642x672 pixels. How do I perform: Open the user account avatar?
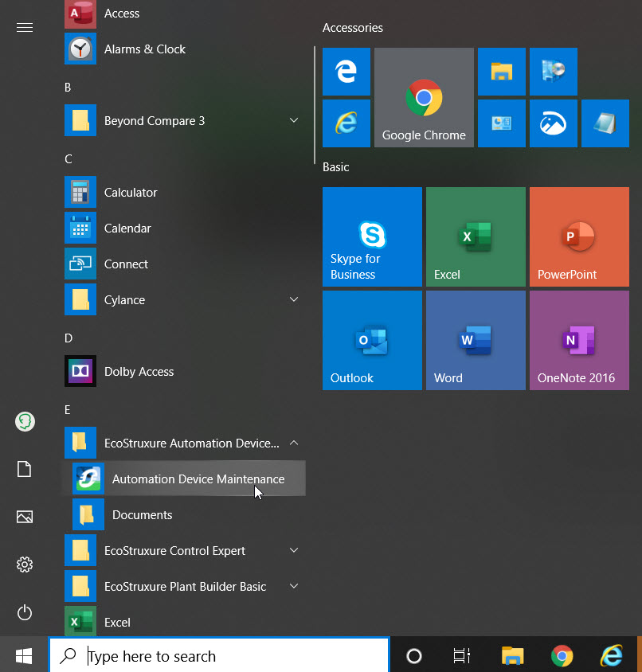pyautogui.click(x=25, y=422)
